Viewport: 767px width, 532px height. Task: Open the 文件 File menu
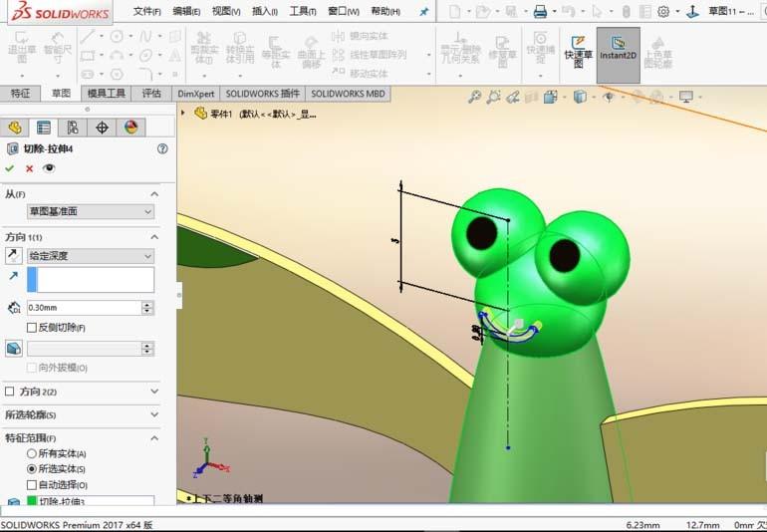146,11
